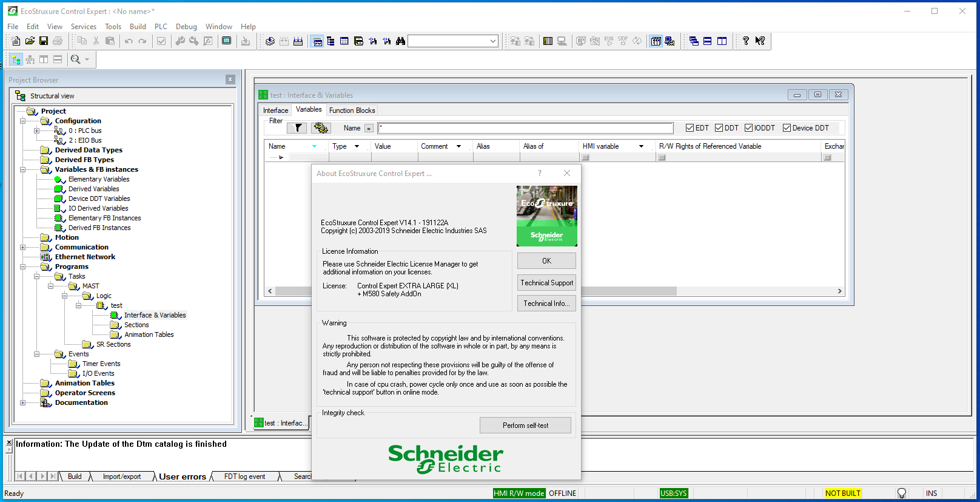Click the Functional View icon in second toolbar row
Screen dimensions: 980x502
point(30,59)
